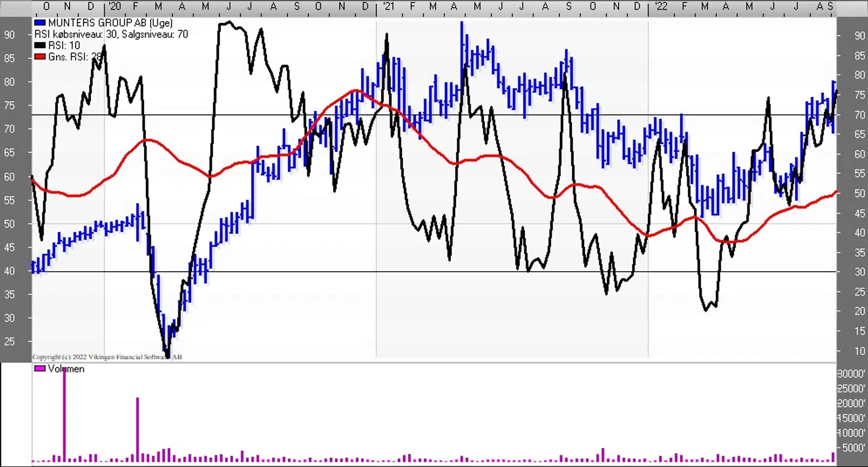This screenshot has width=868, height=467.
Task: Click the red Gns. RSI legend swatch
Action: 40,57
